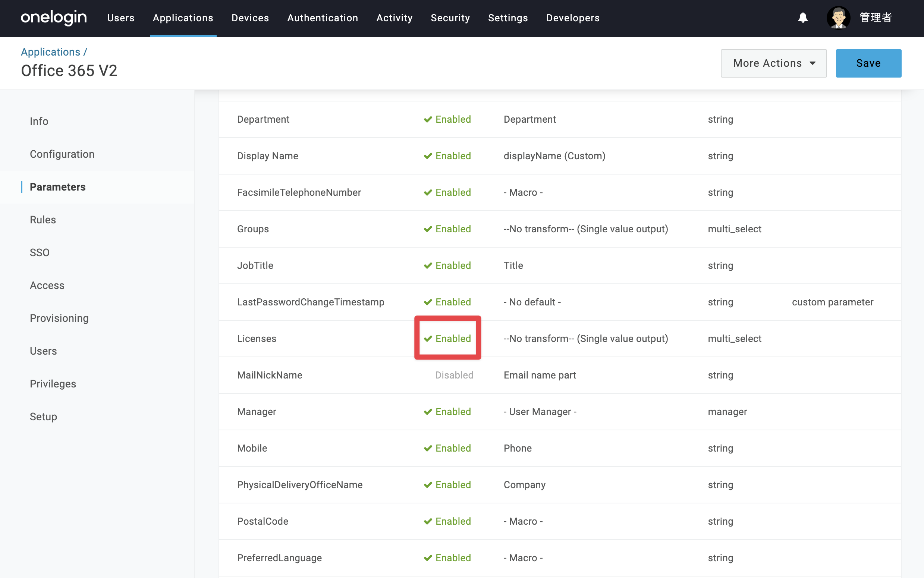This screenshot has width=924, height=578.
Task: Open the Display Name parameter
Action: coord(560,156)
